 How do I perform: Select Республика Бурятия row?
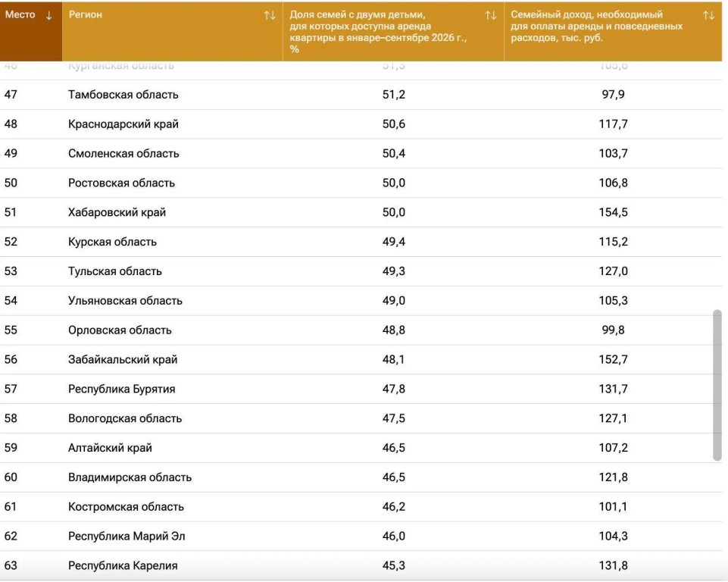361,389
